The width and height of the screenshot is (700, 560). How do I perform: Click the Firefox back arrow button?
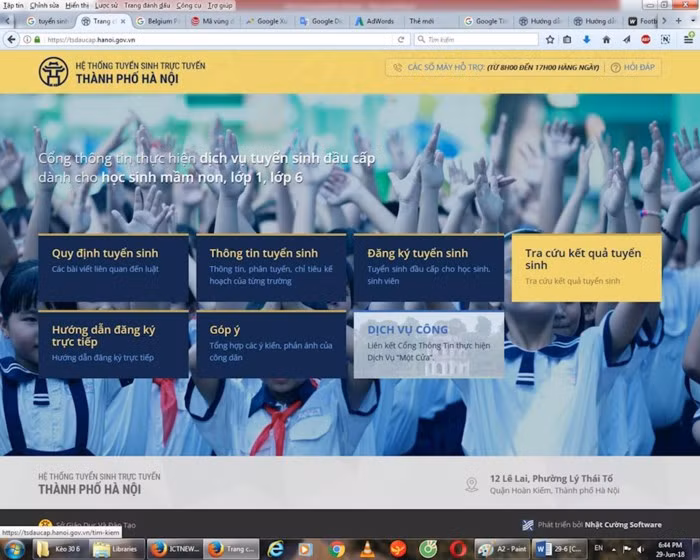click(x=11, y=39)
